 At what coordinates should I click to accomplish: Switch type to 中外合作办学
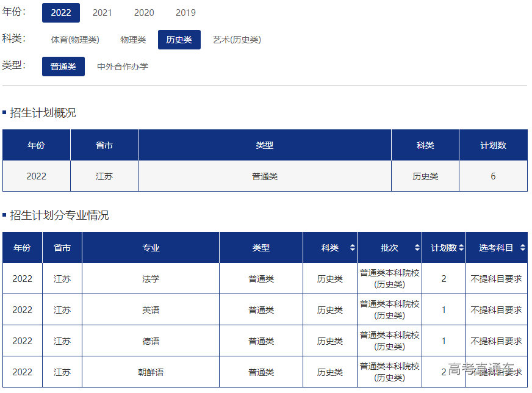click(123, 67)
